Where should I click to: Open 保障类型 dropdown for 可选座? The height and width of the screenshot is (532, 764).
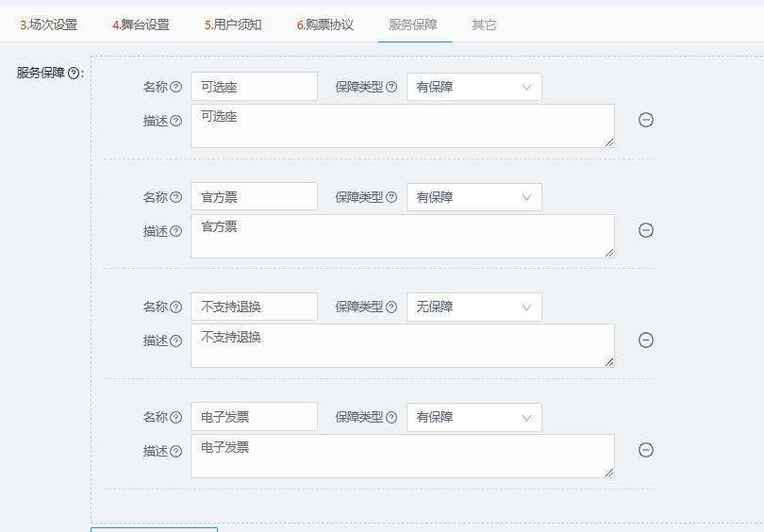click(474, 87)
